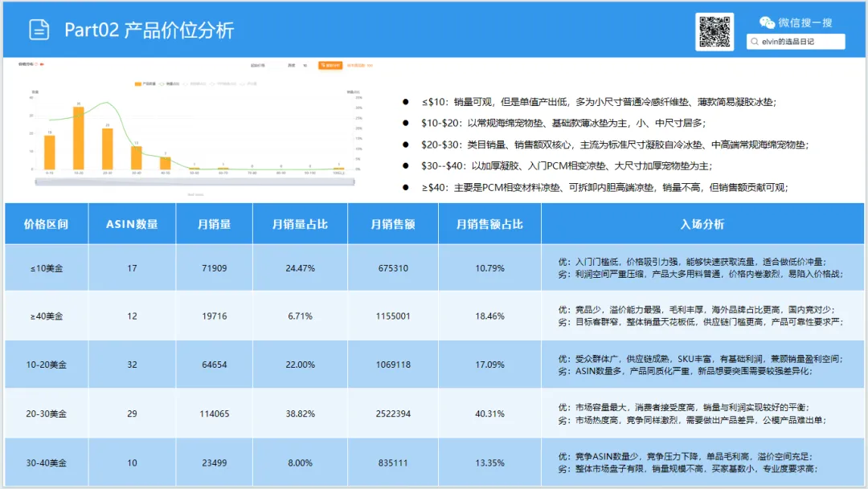
Task: Click the revenue share cell 40.31%
Action: coord(490,414)
